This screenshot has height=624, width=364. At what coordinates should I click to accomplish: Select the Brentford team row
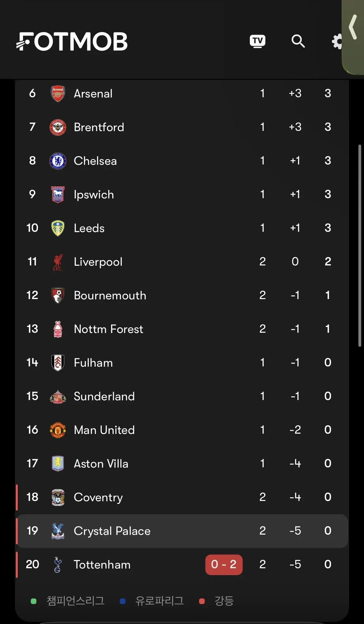[x=182, y=127]
